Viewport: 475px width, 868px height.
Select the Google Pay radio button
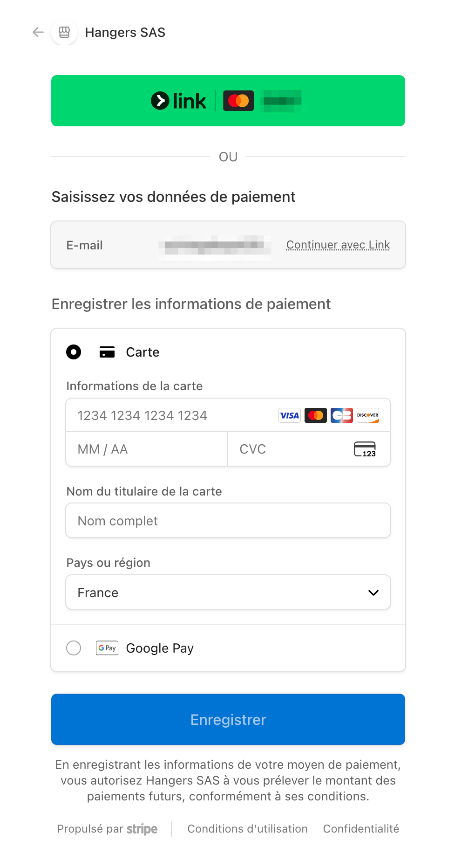74,648
